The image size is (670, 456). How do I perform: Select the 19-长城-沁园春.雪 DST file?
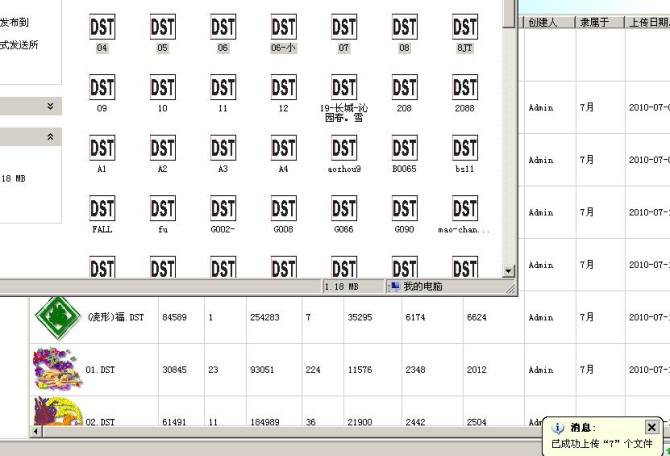(x=343, y=89)
